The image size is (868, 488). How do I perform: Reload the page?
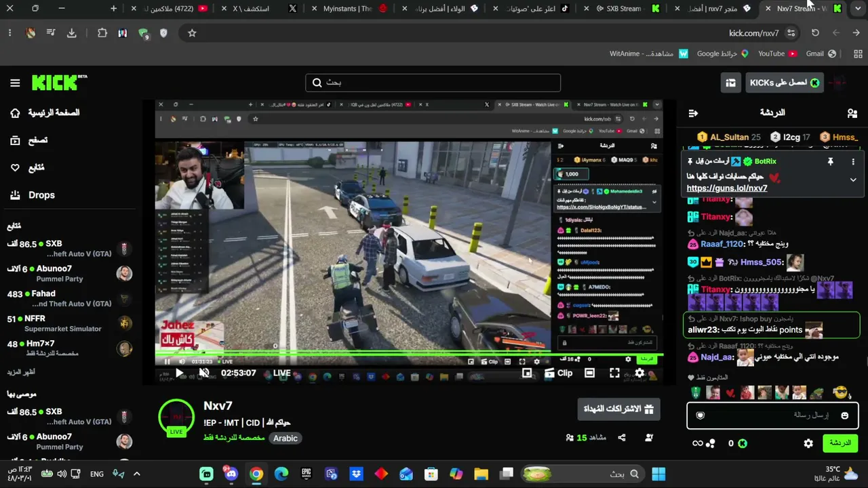tap(815, 33)
